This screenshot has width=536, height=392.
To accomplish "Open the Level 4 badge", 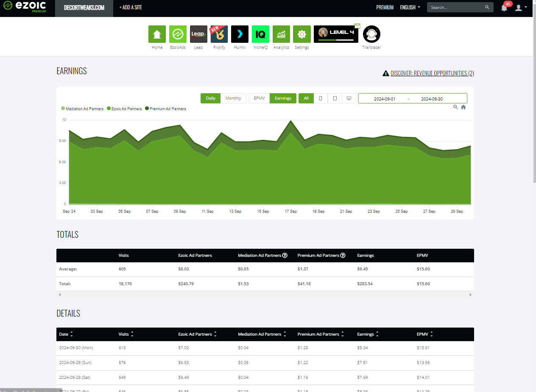I will 336,34.
